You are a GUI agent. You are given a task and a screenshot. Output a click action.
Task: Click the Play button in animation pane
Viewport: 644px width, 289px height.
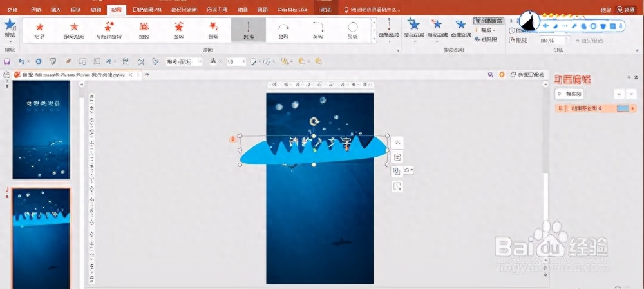click(569, 94)
